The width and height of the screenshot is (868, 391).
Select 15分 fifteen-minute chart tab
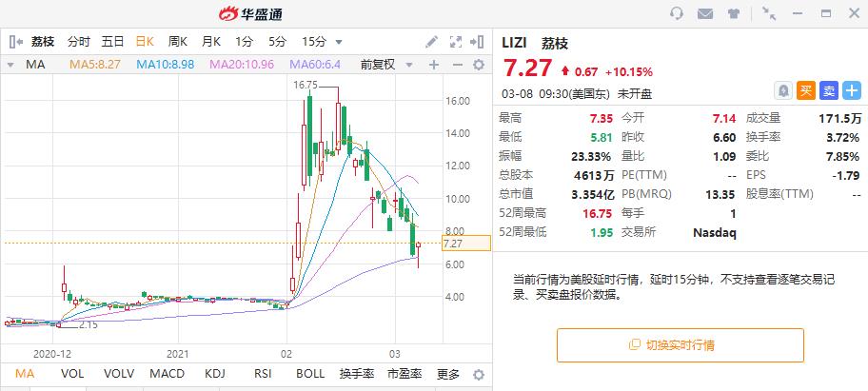point(314,42)
